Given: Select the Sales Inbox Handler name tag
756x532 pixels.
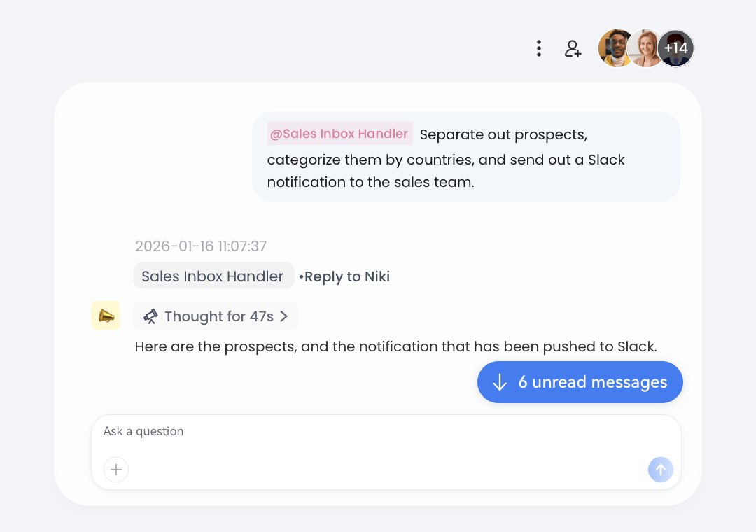Looking at the screenshot, I should click(x=213, y=276).
